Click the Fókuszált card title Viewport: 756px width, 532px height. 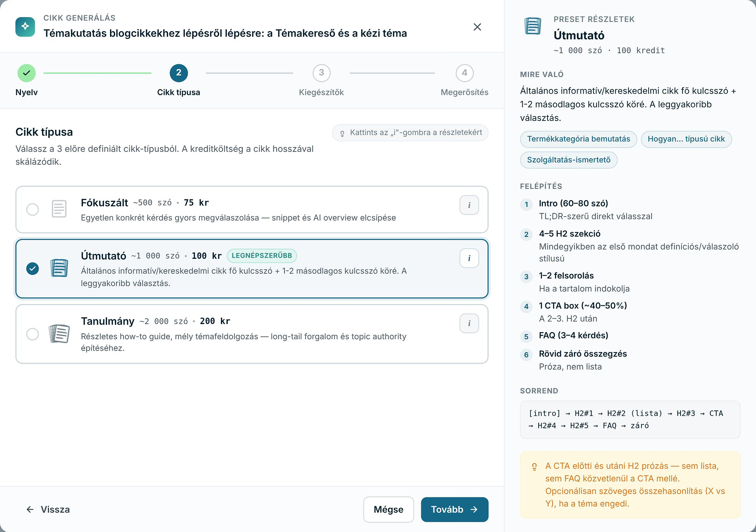tap(104, 203)
